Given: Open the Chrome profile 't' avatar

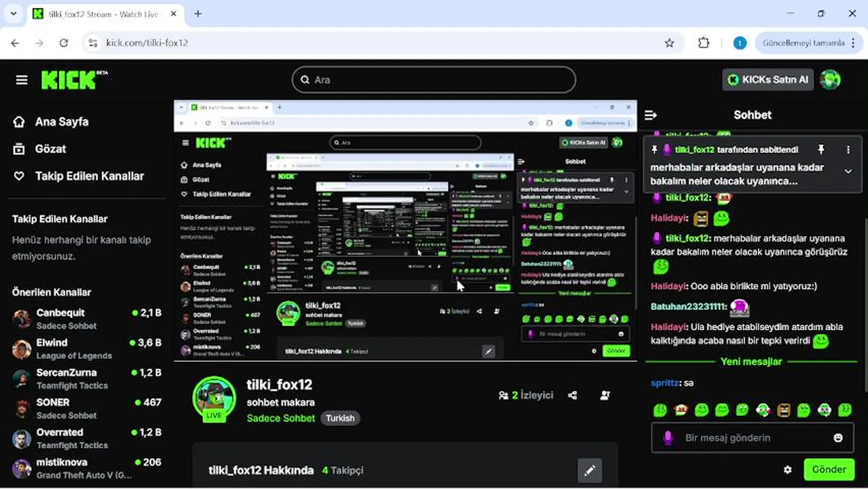Looking at the screenshot, I should [740, 43].
